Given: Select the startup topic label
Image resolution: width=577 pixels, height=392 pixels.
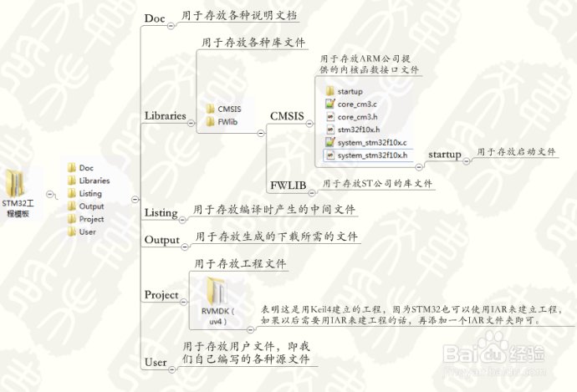Looking at the screenshot, I should (445, 155).
